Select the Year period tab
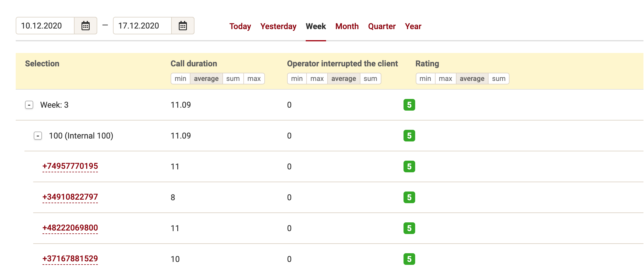 413,26
